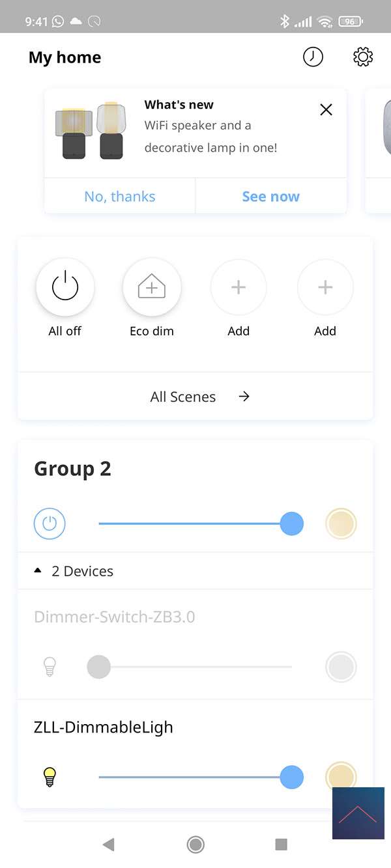This screenshot has width=391, height=868.
Task: Open the schedule clock icon
Action: 313,57
